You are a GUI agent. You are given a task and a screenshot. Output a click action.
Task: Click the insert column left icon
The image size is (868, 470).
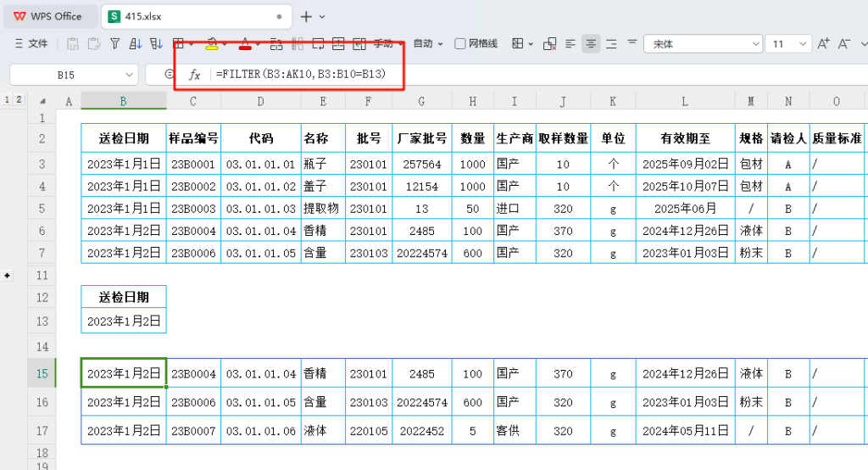[x=359, y=44]
